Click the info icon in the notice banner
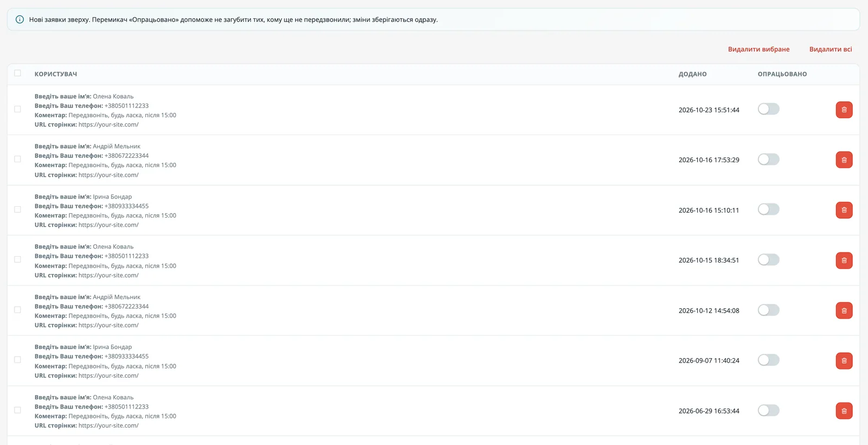This screenshot has width=868, height=445. 20,20
